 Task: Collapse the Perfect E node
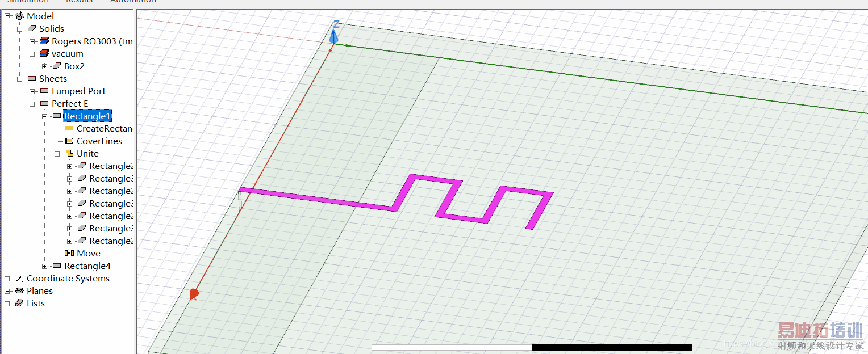click(x=32, y=103)
